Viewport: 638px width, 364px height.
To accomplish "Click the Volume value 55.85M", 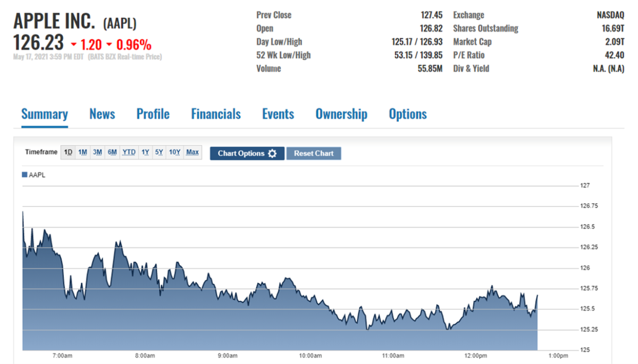I will click(x=430, y=68).
